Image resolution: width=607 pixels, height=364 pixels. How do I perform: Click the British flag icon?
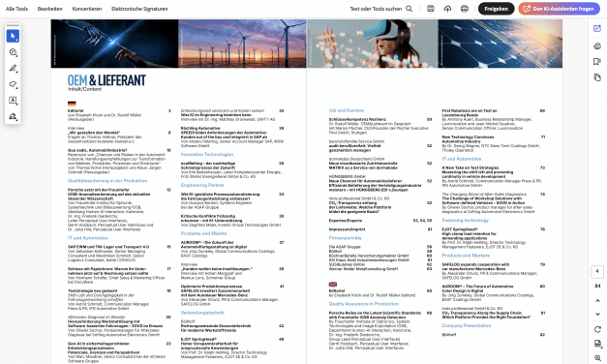(x=333, y=285)
